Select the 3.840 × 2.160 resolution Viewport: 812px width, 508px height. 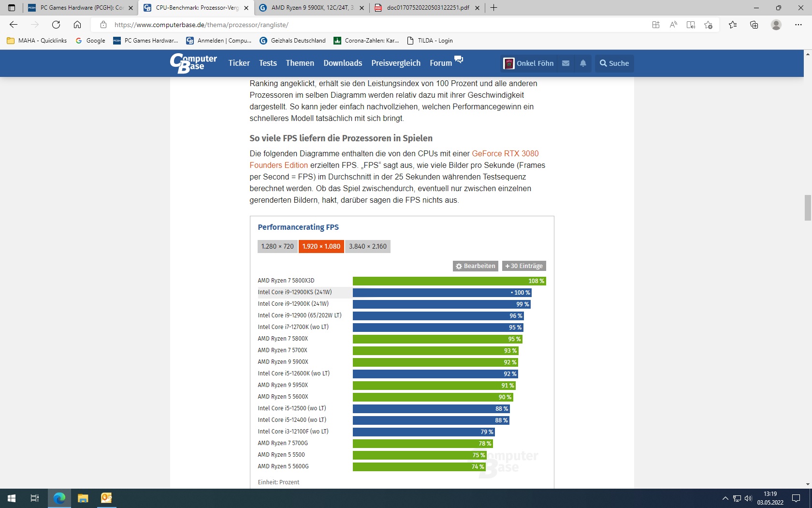368,246
